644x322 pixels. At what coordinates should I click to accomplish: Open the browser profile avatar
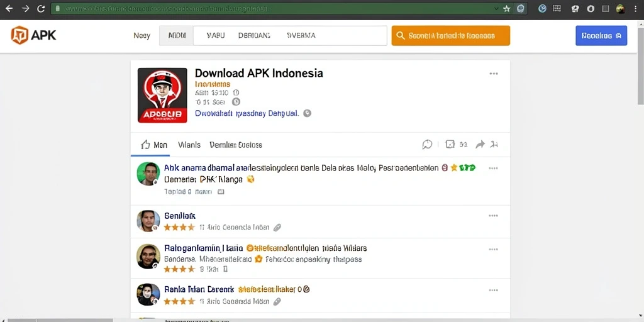click(621, 9)
